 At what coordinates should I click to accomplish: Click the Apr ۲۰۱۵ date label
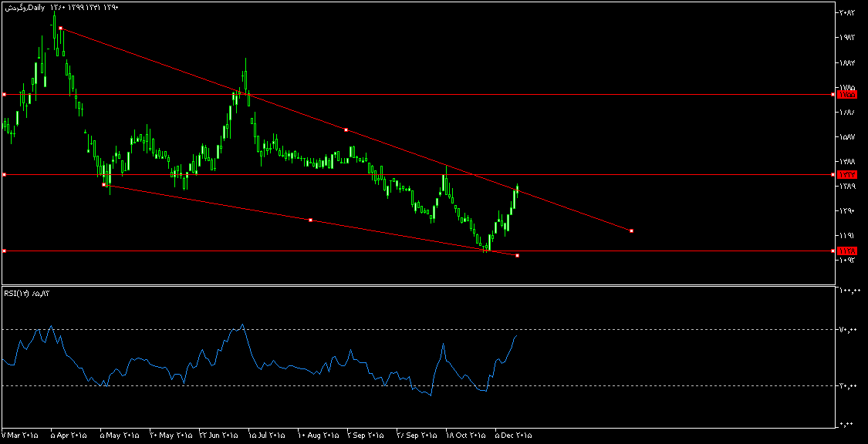coord(69,436)
